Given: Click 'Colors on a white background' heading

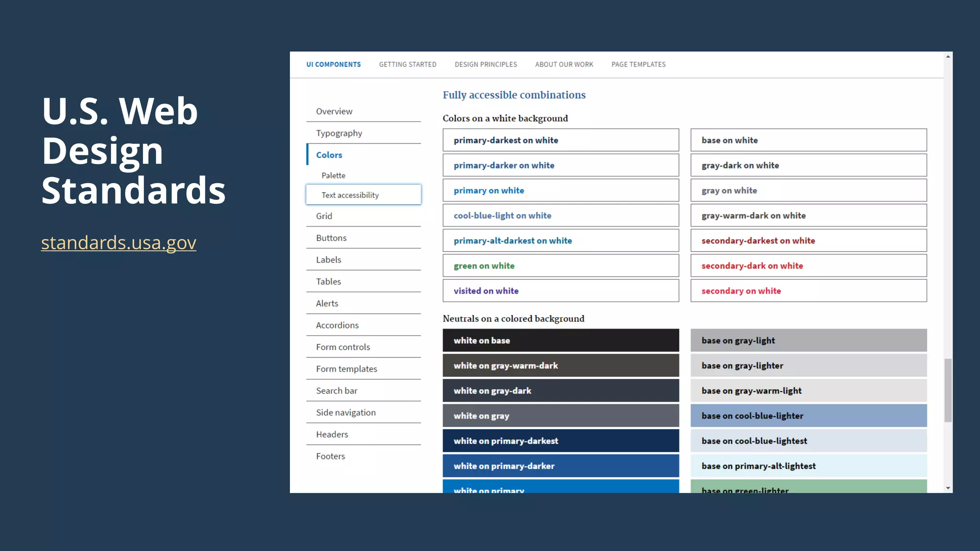Looking at the screenshot, I should point(505,119).
